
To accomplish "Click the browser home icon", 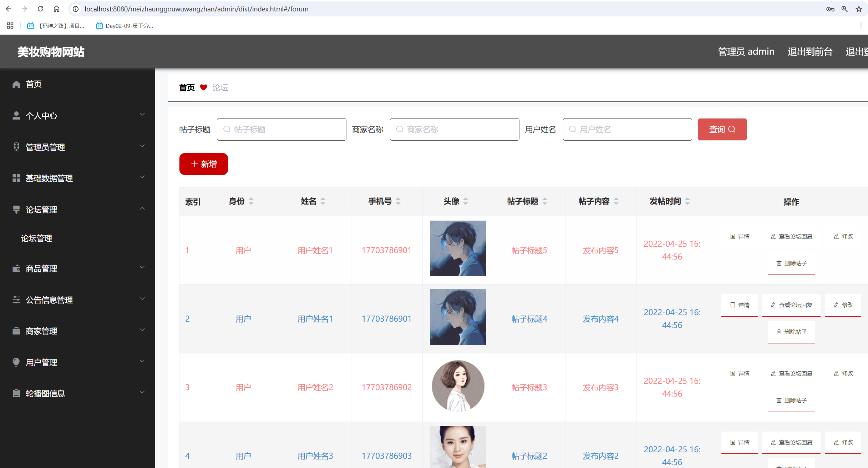I will pyautogui.click(x=56, y=9).
